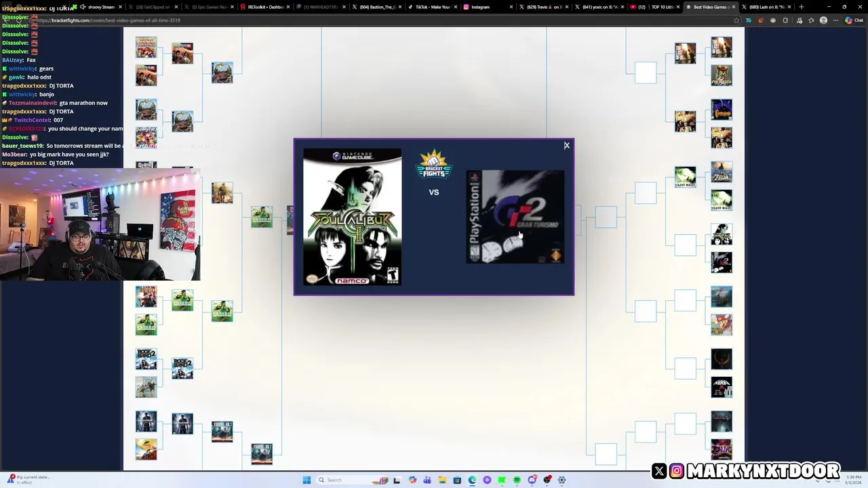Open Microsoft Teams from the taskbar

[x=427, y=480]
